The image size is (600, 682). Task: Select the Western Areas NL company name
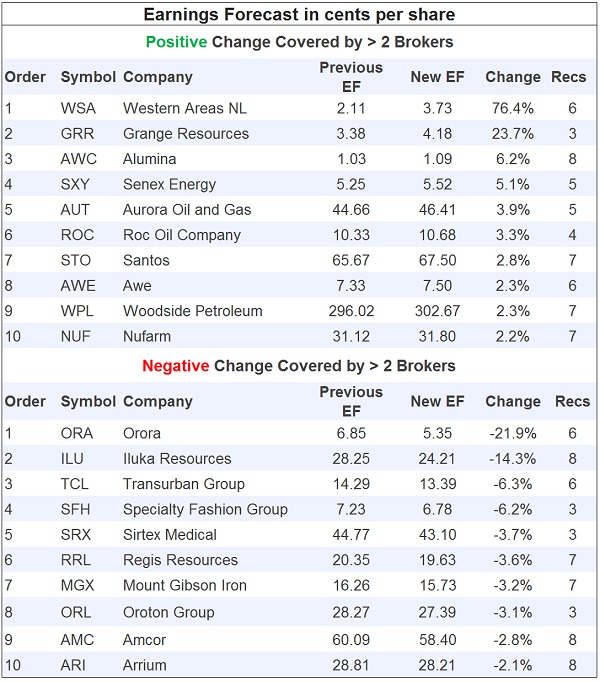pyautogui.click(x=184, y=108)
